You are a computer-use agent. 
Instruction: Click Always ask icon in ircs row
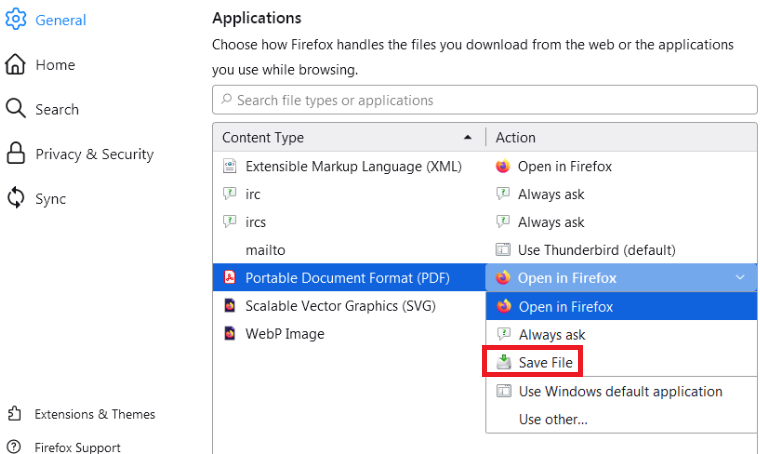pyautogui.click(x=503, y=222)
